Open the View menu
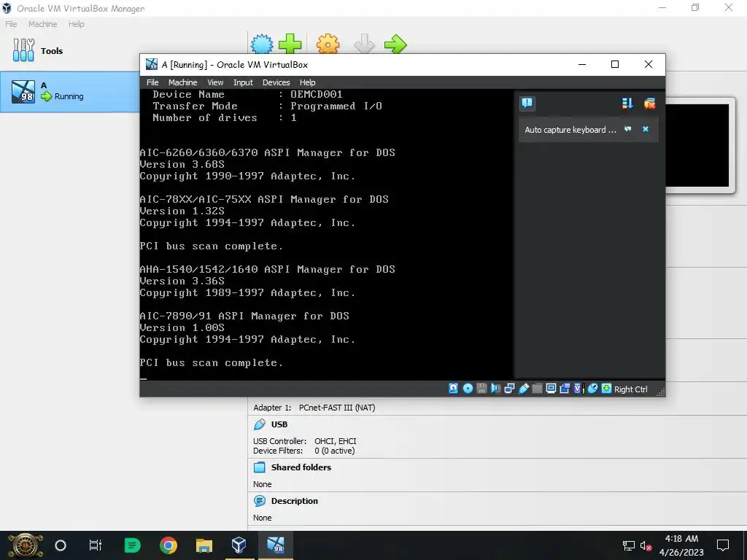 [x=215, y=82]
